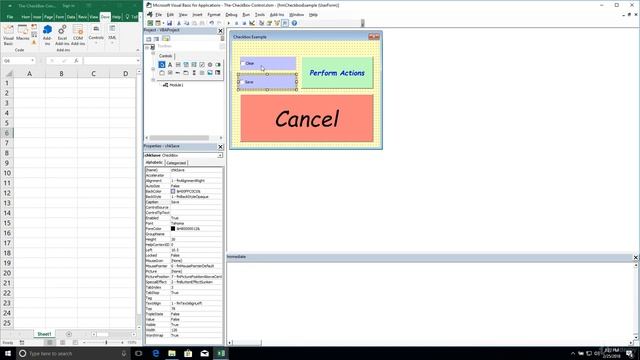Select the ToggleButton tool in Toolbox
The image size is (640, 360).
tap(218, 64)
